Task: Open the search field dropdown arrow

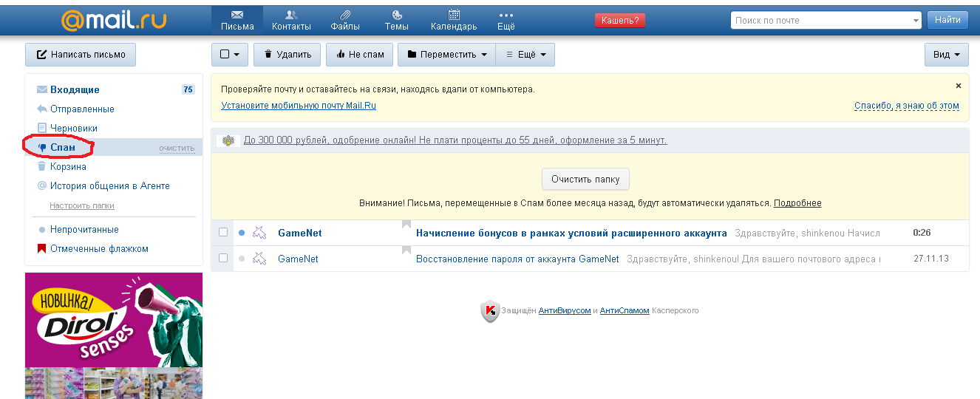Action: (916, 21)
